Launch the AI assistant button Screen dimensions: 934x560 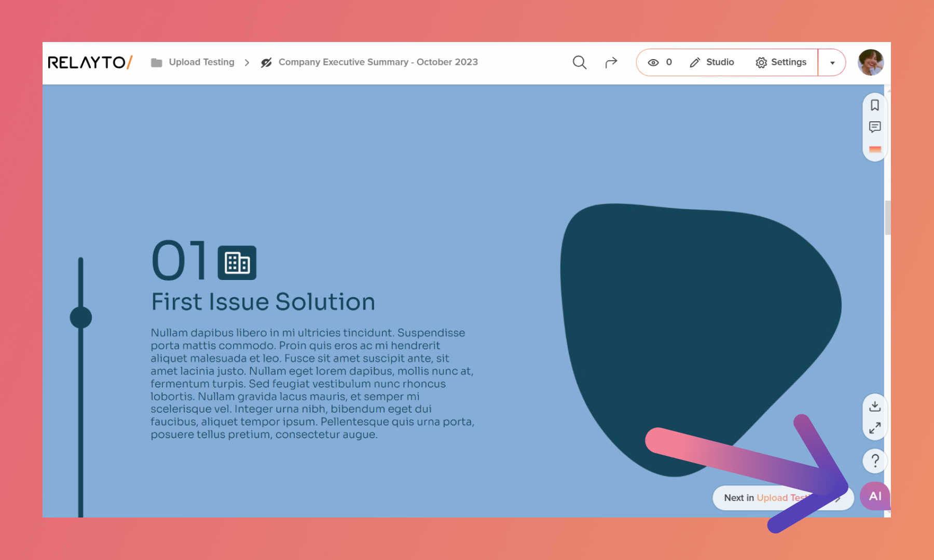click(875, 496)
